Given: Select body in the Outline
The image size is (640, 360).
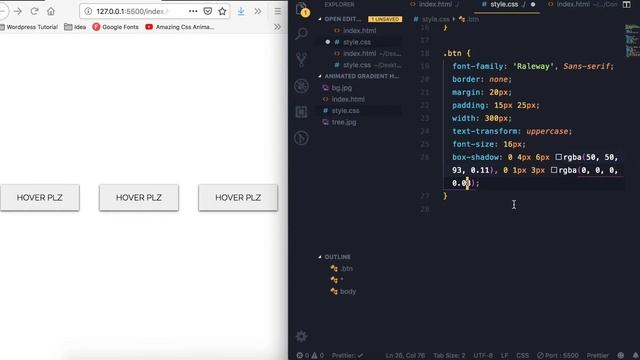Looking at the screenshot, I should tap(348, 291).
